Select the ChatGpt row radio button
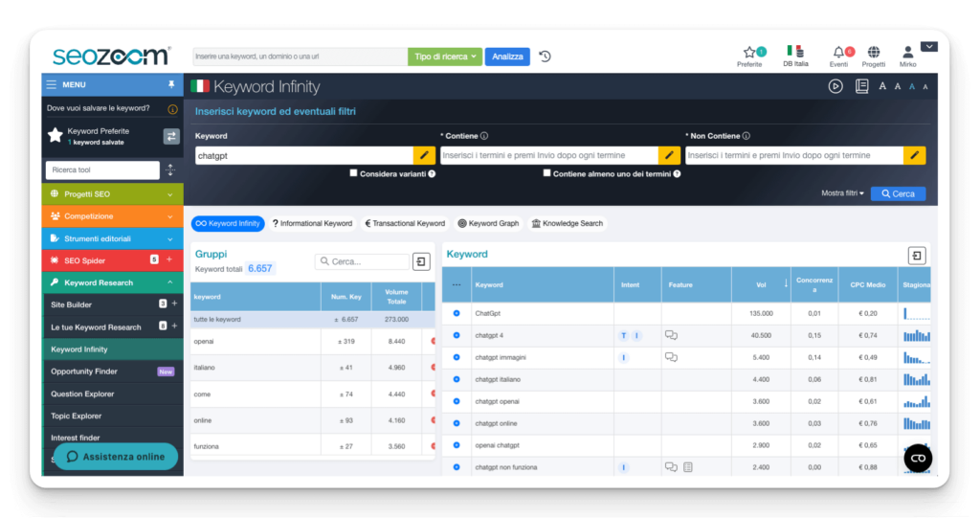Screen dimensions: 980x518 (x=457, y=313)
